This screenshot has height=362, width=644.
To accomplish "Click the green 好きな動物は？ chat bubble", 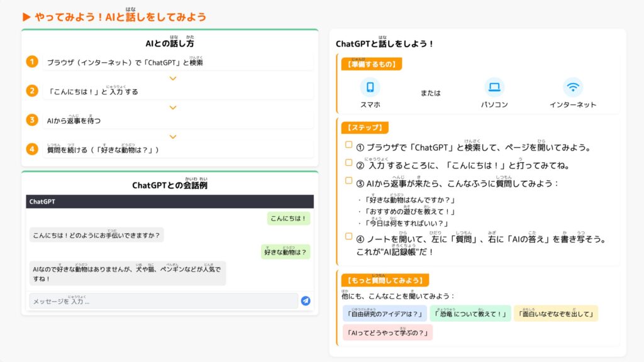I will [x=286, y=252].
